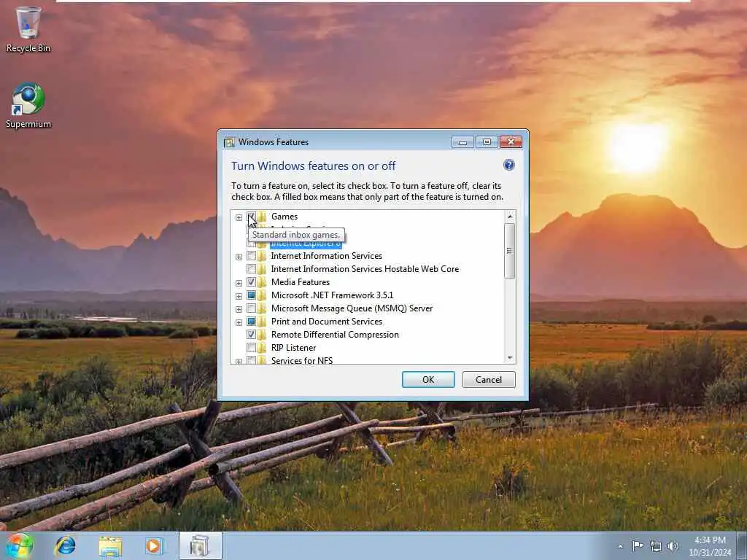Click the Windows Start orb
747x560 pixels.
20,545
